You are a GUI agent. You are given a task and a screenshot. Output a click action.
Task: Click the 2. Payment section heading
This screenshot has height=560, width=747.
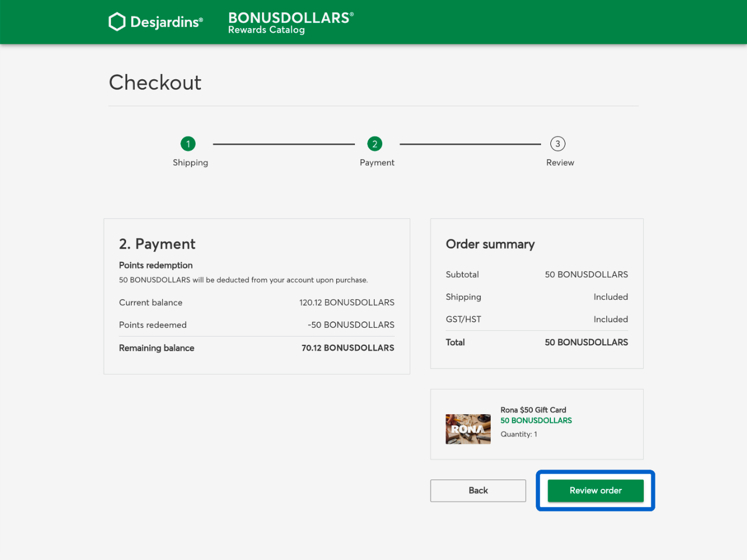[x=157, y=244]
